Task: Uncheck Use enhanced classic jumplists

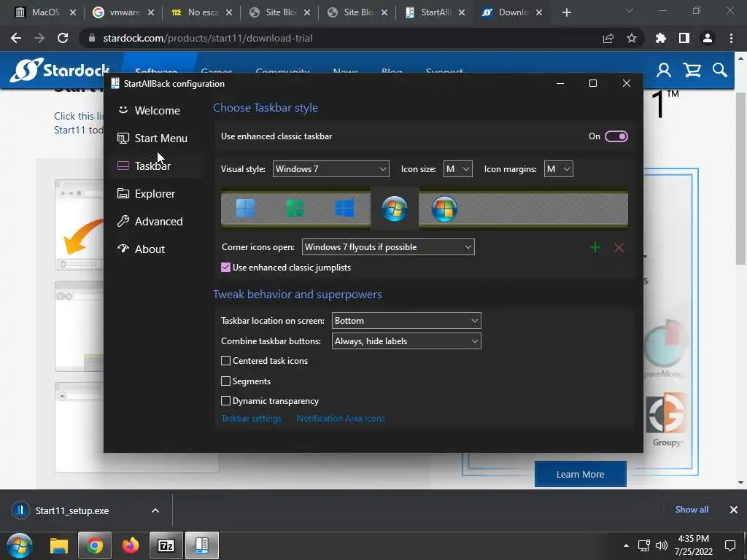Action: click(x=226, y=268)
